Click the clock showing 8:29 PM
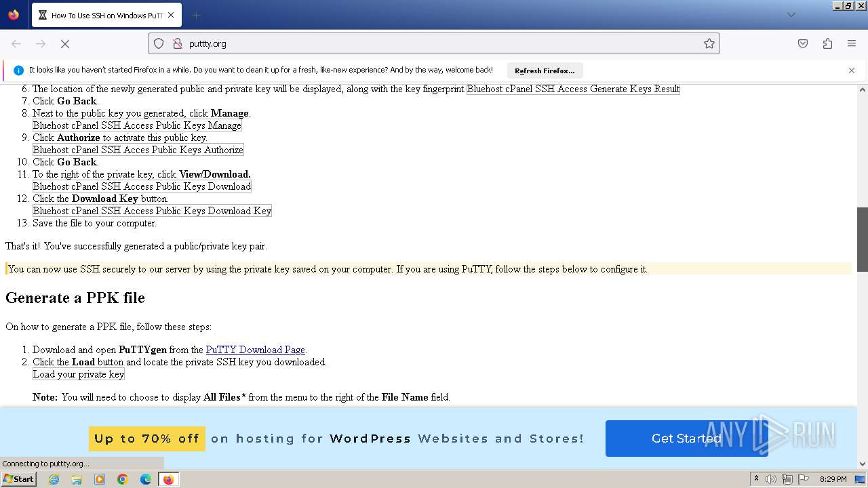Image resolution: width=868 pixels, height=488 pixels. [833, 479]
